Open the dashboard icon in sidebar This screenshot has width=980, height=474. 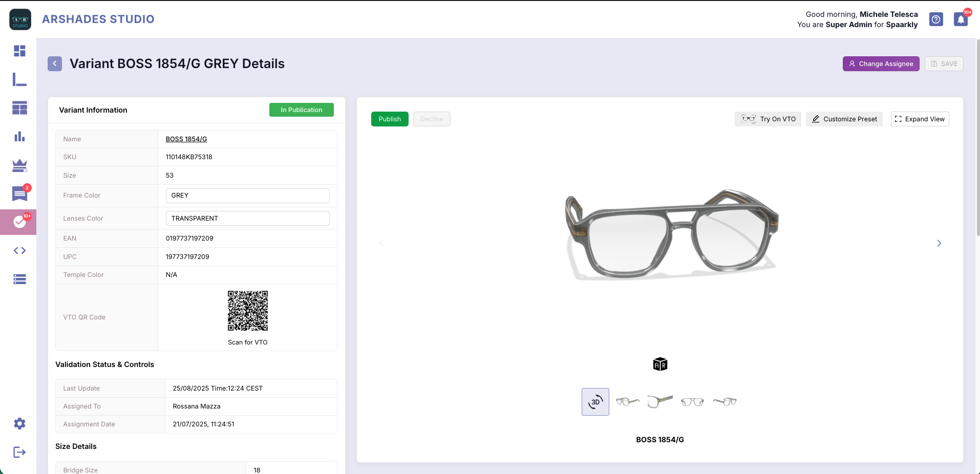(19, 51)
